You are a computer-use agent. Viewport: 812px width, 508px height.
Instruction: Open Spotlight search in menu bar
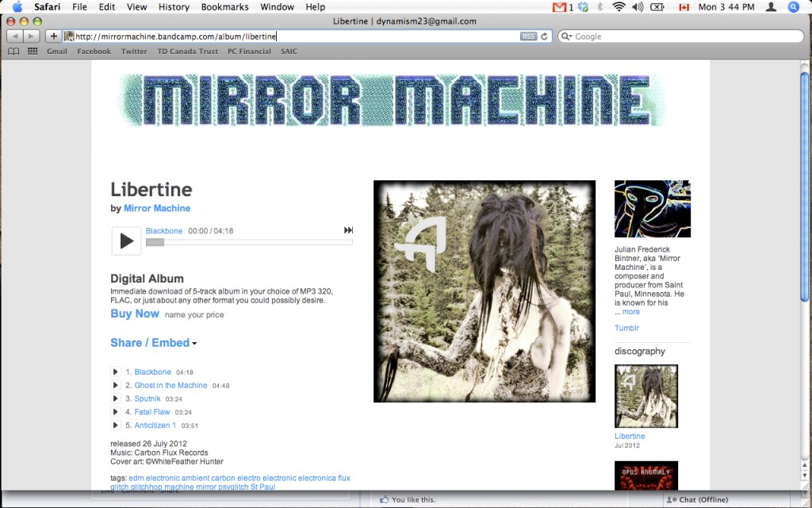794,7
